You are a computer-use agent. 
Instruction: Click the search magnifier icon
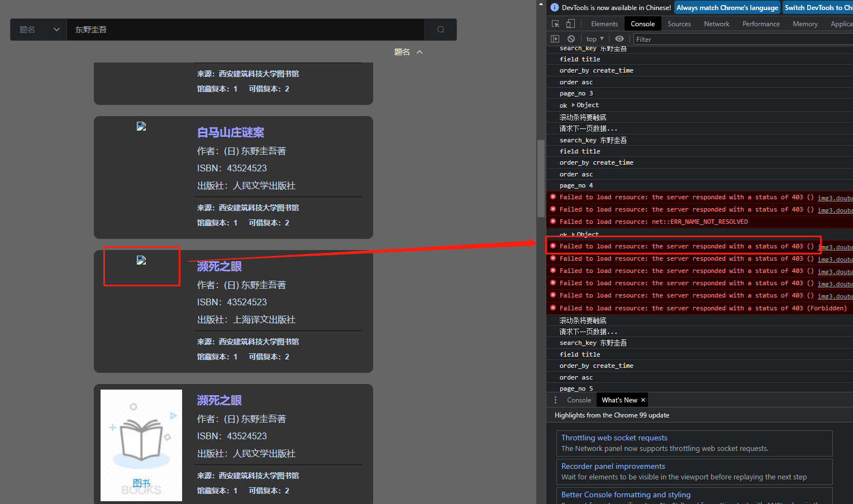tap(441, 30)
